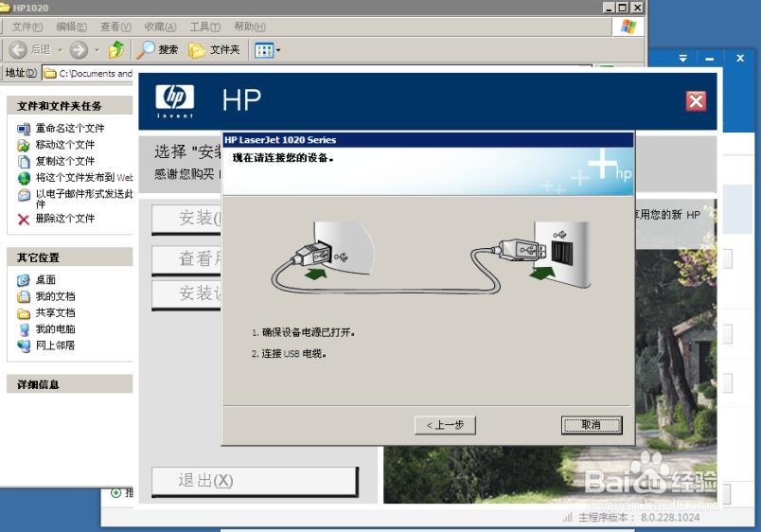Open the Forward button history dropdown arrow
The width and height of the screenshot is (761, 532).
97,50
